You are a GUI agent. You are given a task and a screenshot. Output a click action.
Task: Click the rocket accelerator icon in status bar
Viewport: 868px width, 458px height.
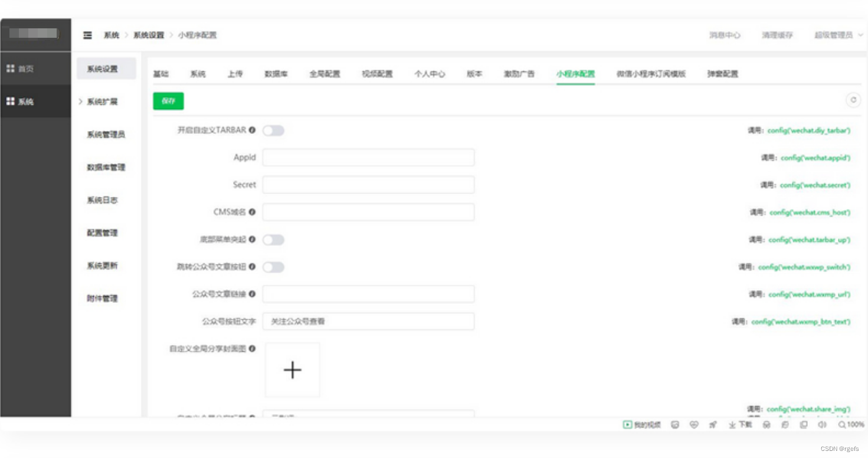click(x=713, y=425)
